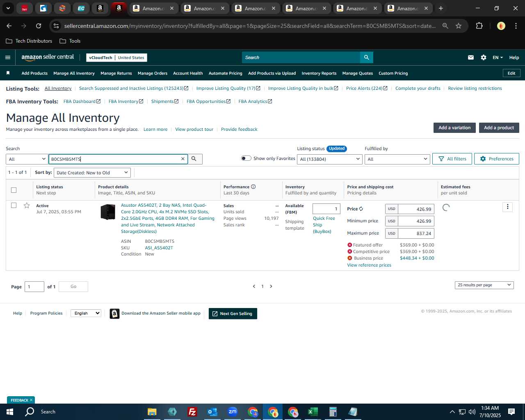
Task: Open the Calculator from the taskbar
Action: coord(333,412)
